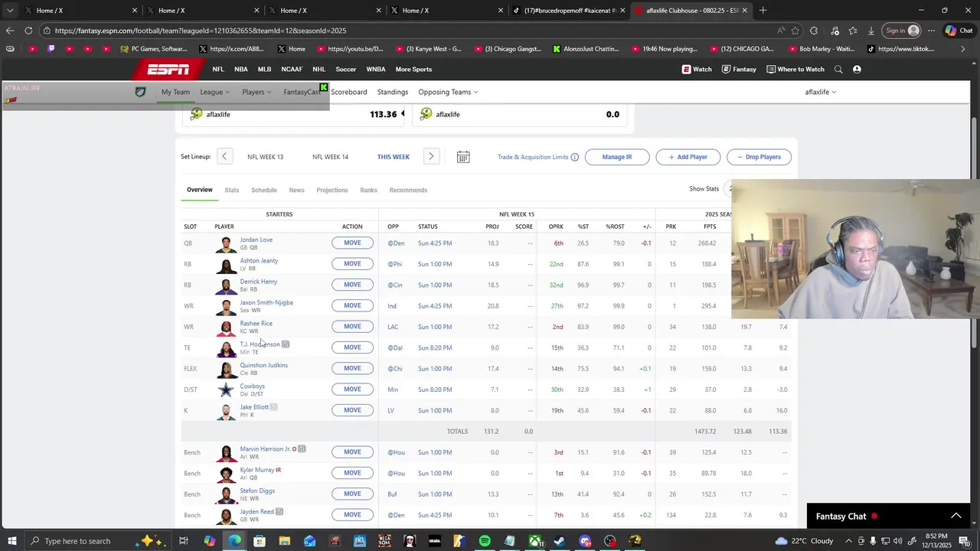Open Standings in fantasy nav
This screenshot has width=980, height=551.
tap(393, 92)
